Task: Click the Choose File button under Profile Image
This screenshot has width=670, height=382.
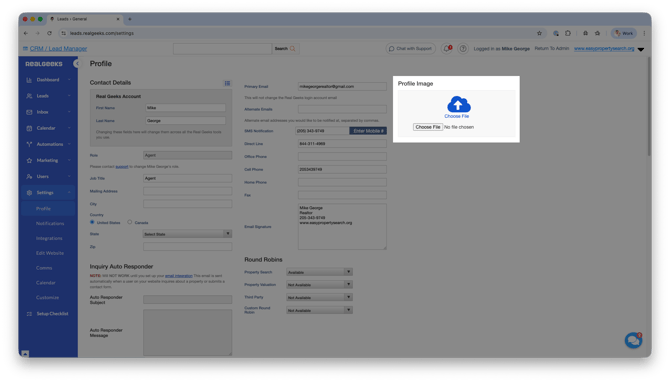Action: (427, 127)
